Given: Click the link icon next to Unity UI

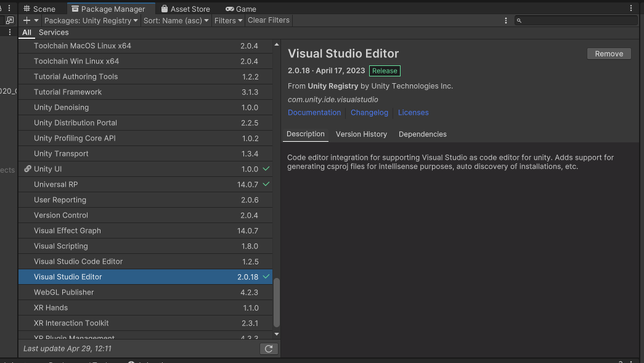Looking at the screenshot, I should (28, 169).
